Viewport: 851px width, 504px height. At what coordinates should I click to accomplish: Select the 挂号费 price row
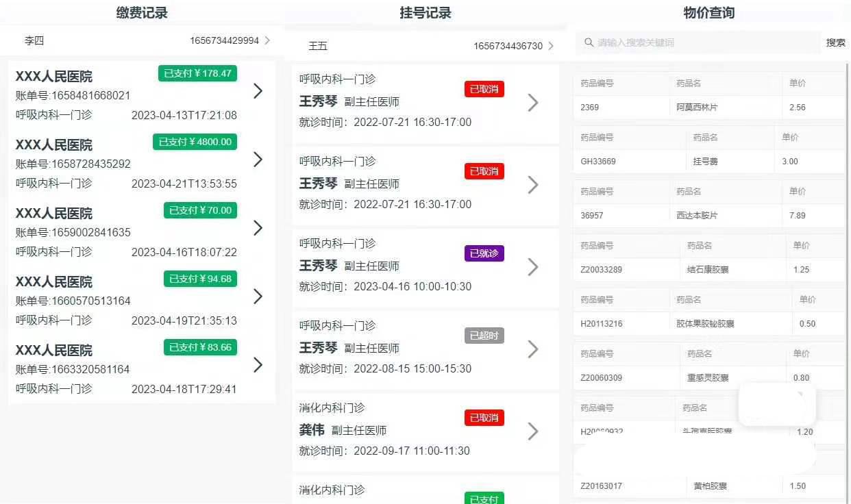click(x=708, y=162)
